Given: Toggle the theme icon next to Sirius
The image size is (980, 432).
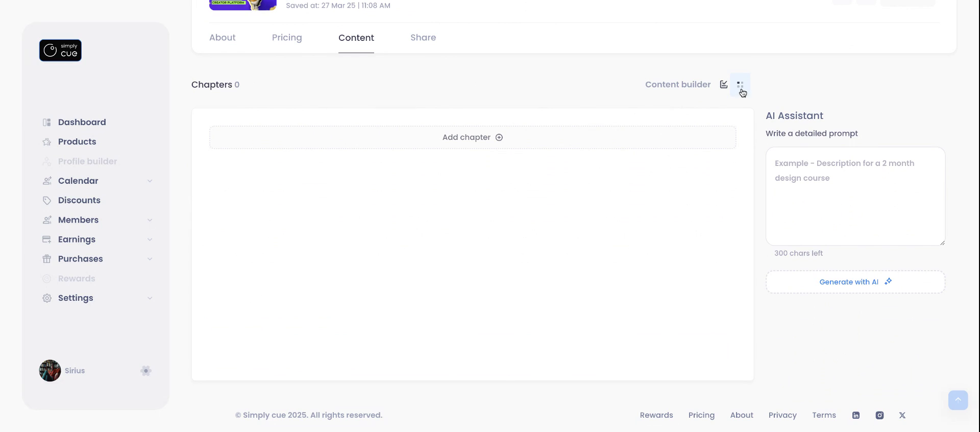Looking at the screenshot, I should pyautogui.click(x=146, y=371).
